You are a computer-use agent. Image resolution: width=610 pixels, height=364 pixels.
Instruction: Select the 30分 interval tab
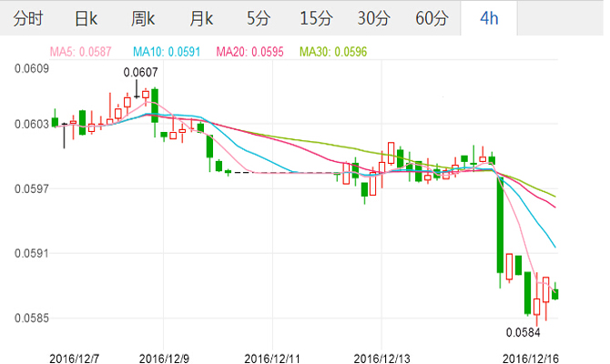[x=373, y=18]
